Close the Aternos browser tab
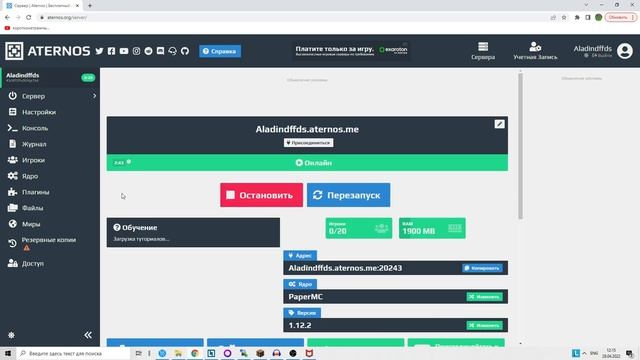Screen dimensions: 640x360 tap(77, 6)
